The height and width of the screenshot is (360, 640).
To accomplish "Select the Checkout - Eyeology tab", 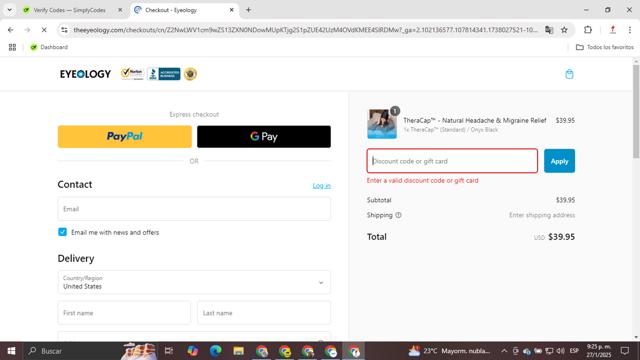I will (170, 10).
